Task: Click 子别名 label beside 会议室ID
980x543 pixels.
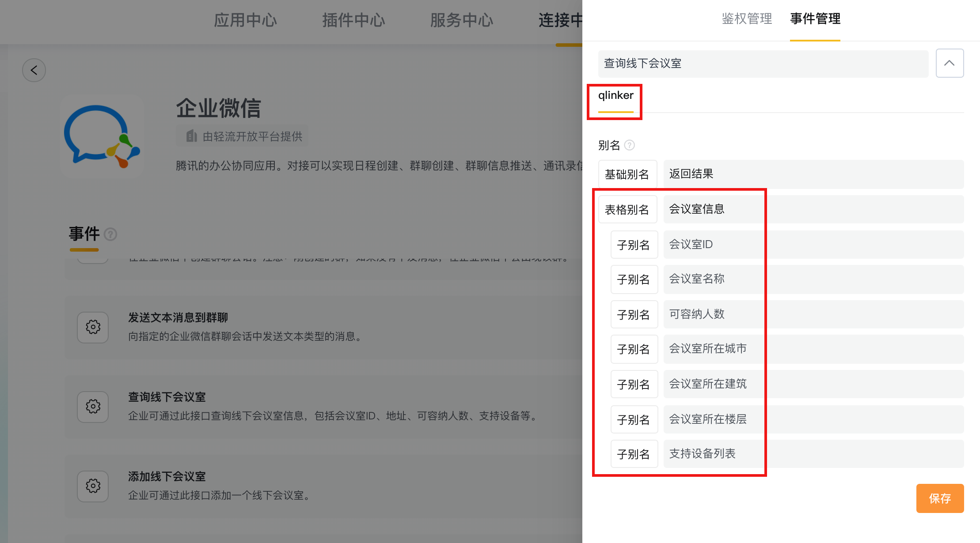Action: pos(634,245)
